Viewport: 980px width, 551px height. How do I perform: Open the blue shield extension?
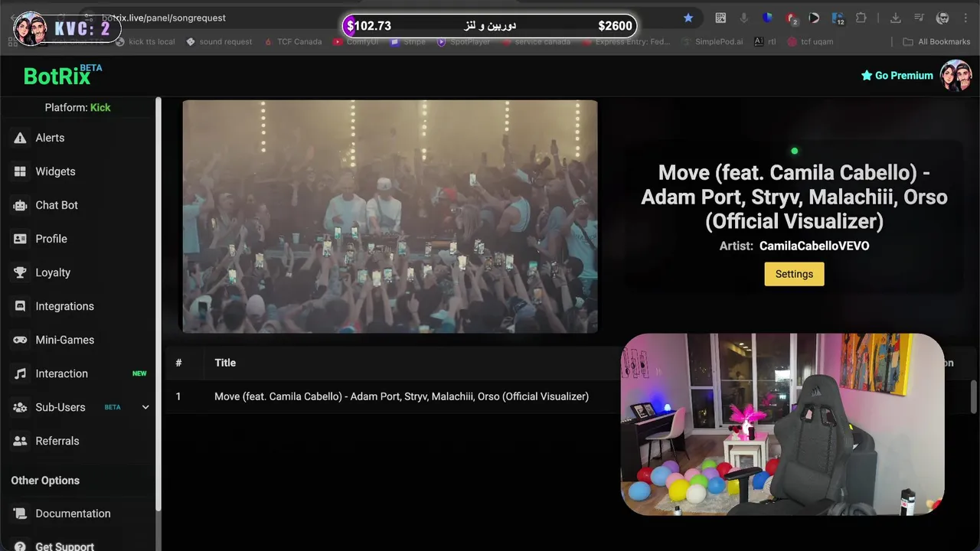click(x=768, y=18)
